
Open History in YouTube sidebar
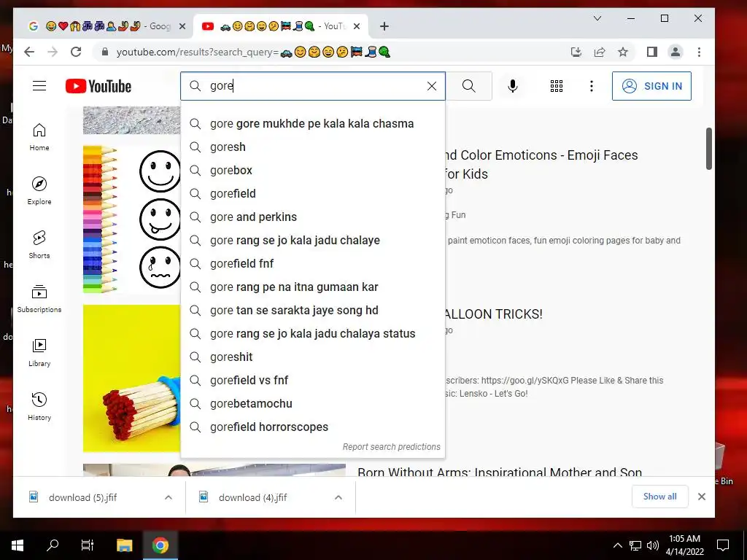39,406
